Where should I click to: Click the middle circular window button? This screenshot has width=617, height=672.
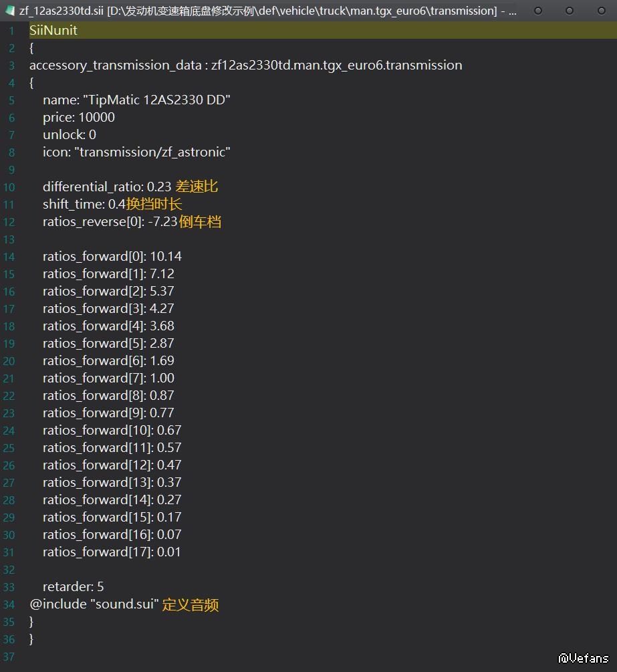(x=570, y=11)
